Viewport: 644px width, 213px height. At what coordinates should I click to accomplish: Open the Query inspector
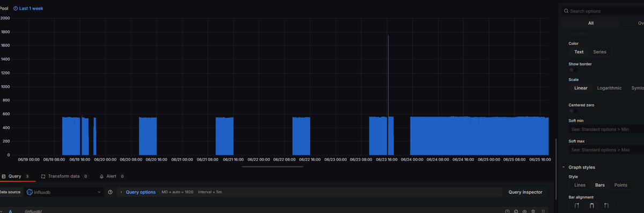[525, 192]
